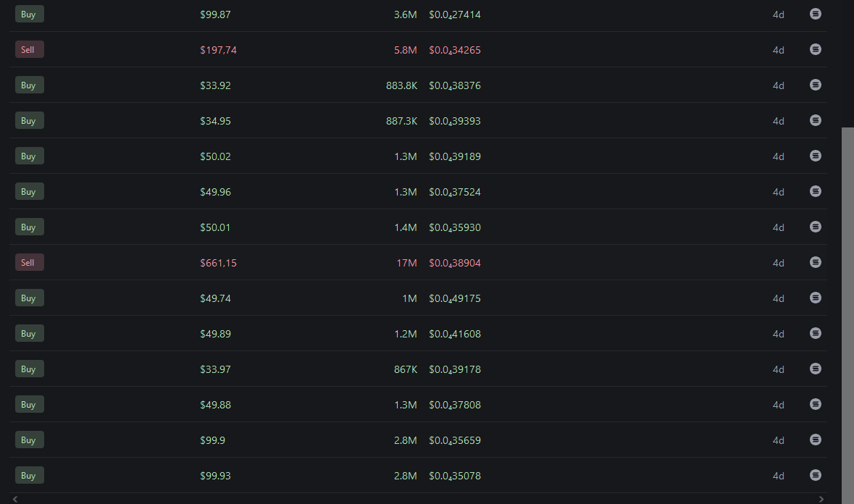The width and height of the screenshot is (854, 504).
Task: Click the Solana icon in the $99.87 row
Action: coord(816,14)
